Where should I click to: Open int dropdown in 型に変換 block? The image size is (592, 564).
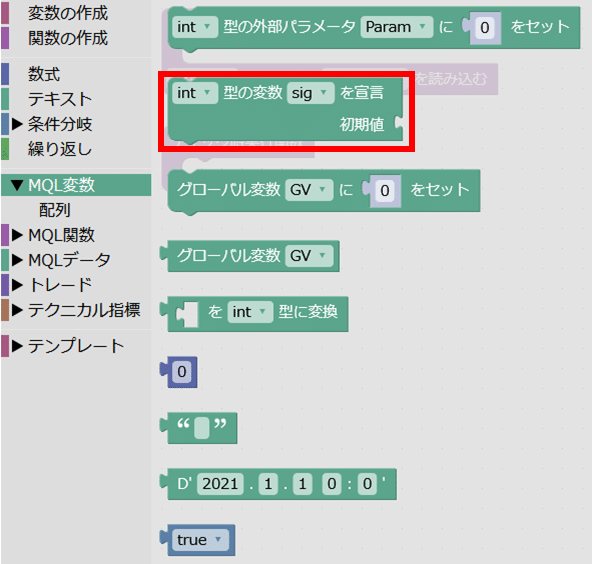(x=250, y=312)
